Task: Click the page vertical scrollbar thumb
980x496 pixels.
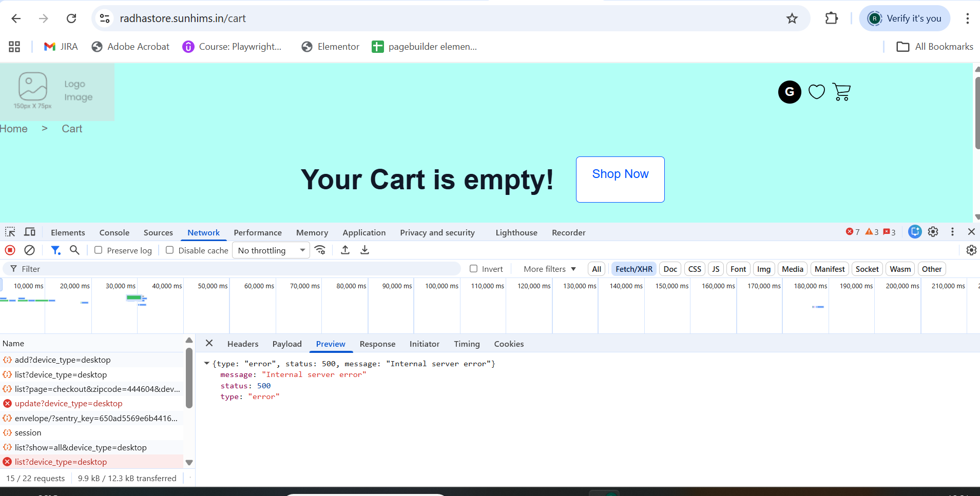Action: 976,113
